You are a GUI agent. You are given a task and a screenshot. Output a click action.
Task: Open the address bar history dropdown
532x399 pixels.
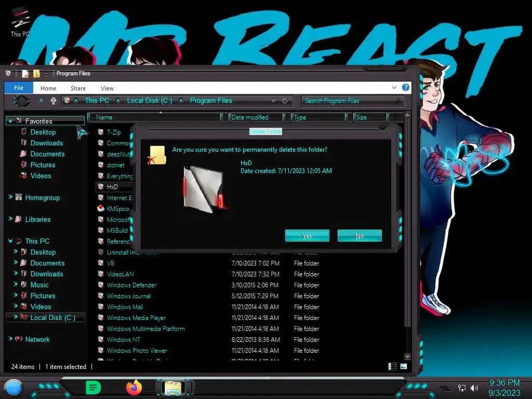point(273,101)
